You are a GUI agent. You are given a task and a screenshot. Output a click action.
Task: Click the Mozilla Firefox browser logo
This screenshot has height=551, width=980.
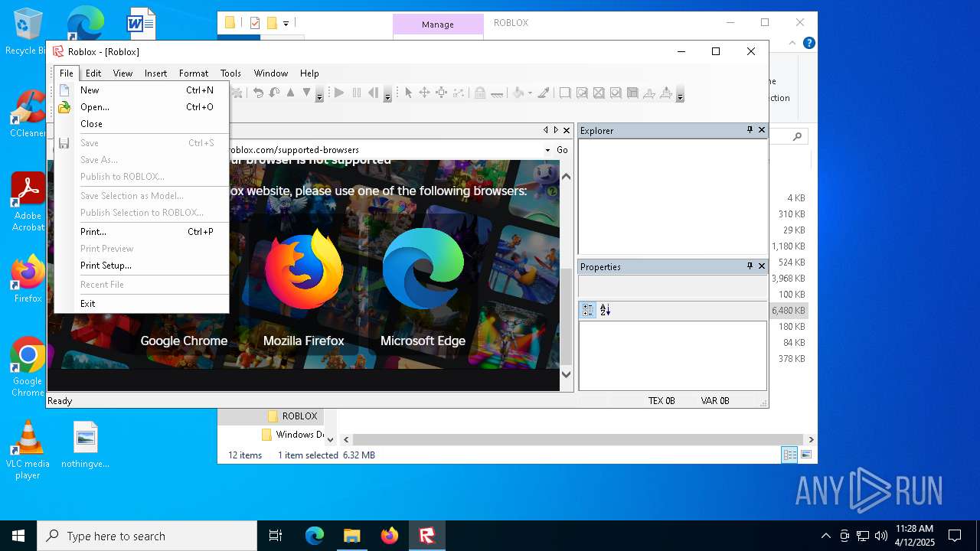[304, 269]
